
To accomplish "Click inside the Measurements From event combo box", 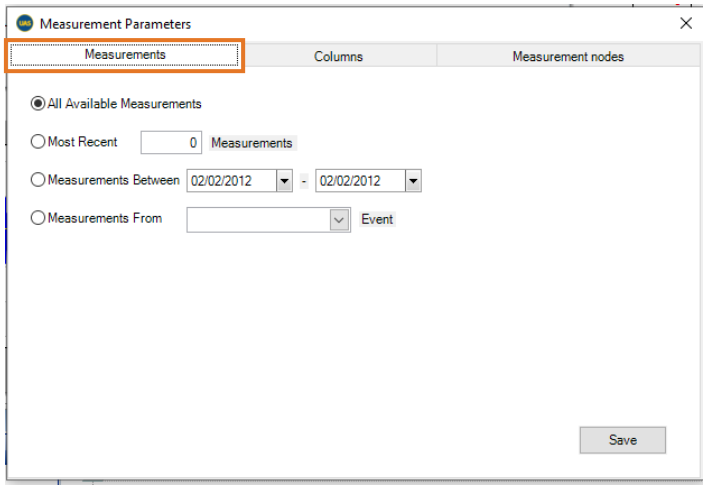I will pyautogui.click(x=258, y=219).
